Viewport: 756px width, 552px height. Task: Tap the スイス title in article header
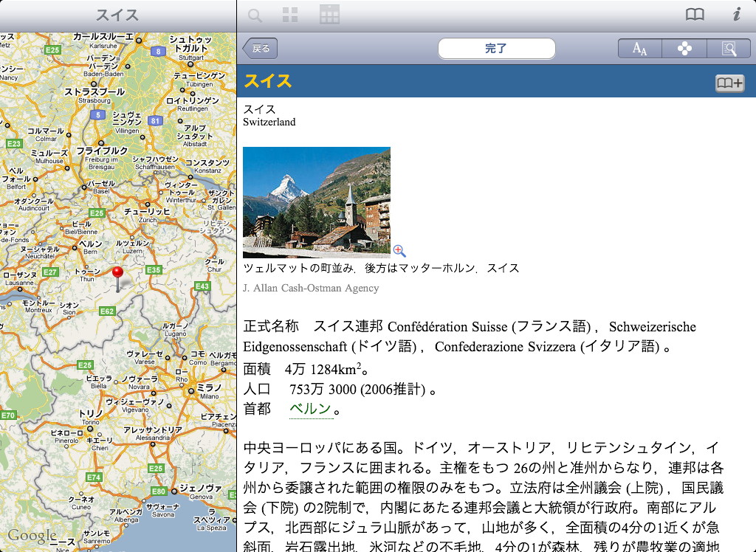pyautogui.click(x=268, y=81)
